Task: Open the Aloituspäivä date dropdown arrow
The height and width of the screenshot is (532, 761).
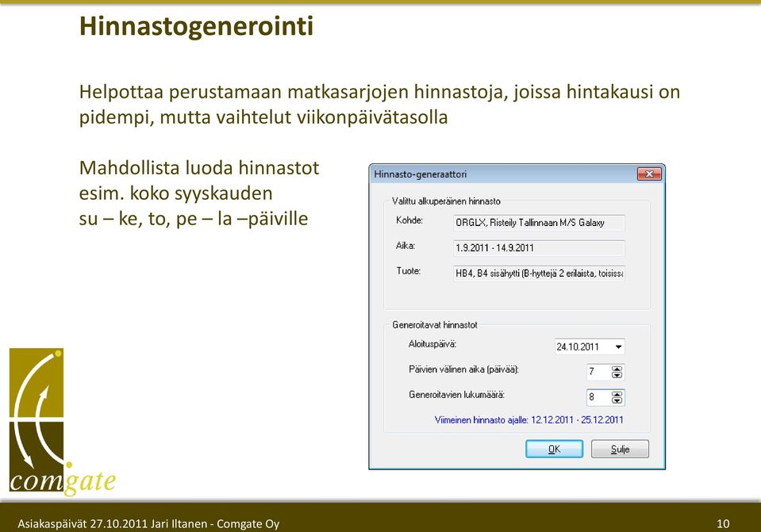Action: coord(618,346)
